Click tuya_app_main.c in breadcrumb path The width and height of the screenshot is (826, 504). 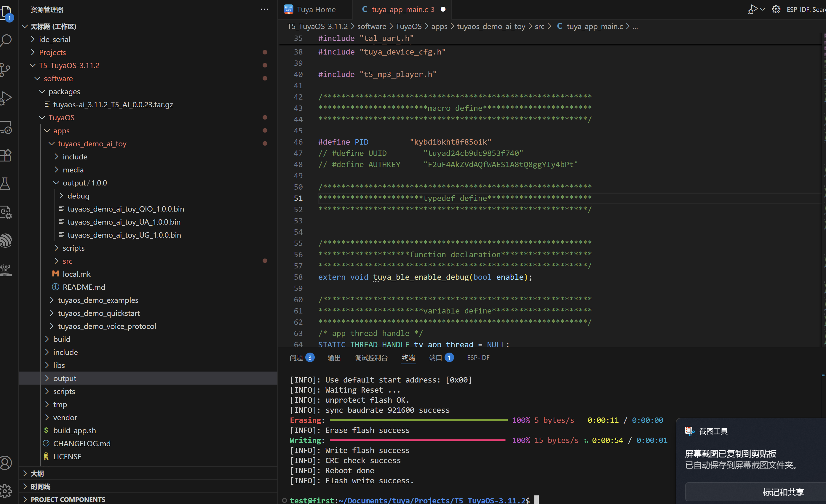[x=594, y=26]
